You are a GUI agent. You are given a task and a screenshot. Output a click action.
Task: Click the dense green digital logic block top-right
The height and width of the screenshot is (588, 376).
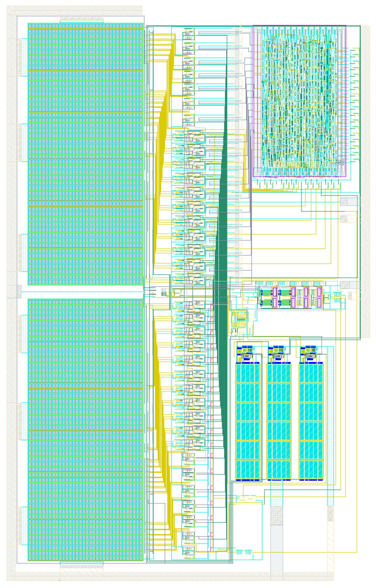click(301, 103)
